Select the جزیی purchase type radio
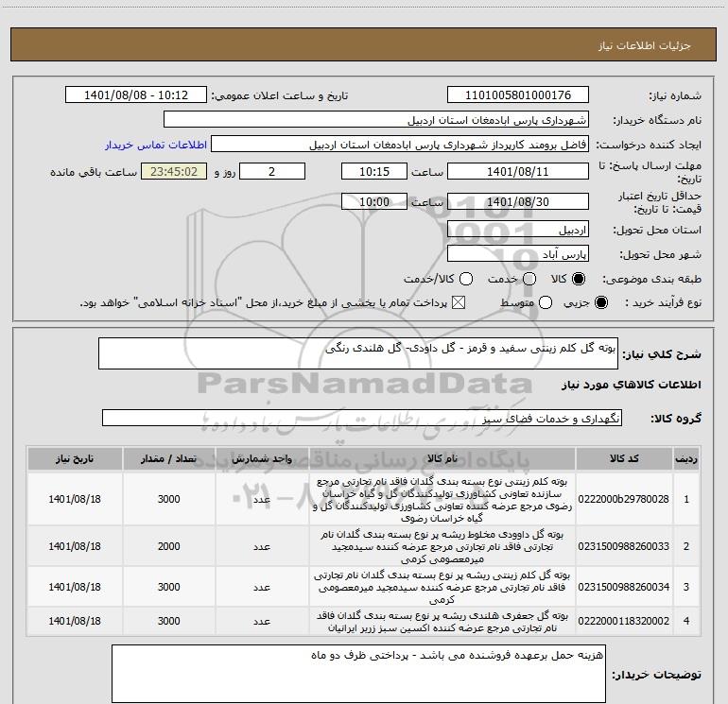The height and width of the screenshot is (704, 728). pos(600,302)
